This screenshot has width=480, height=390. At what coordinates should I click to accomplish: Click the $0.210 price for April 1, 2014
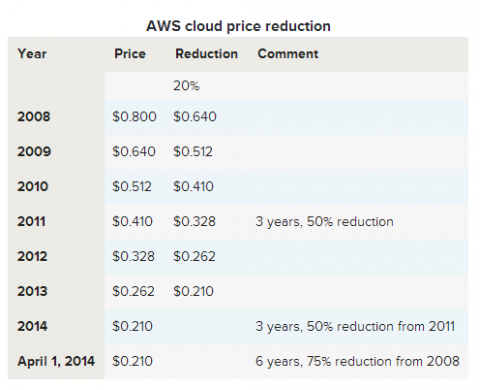(x=133, y=361)
